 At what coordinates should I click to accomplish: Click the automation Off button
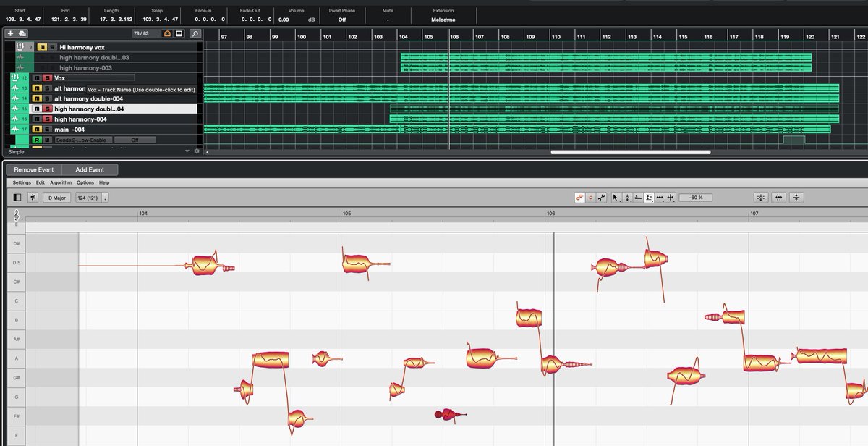135,140
